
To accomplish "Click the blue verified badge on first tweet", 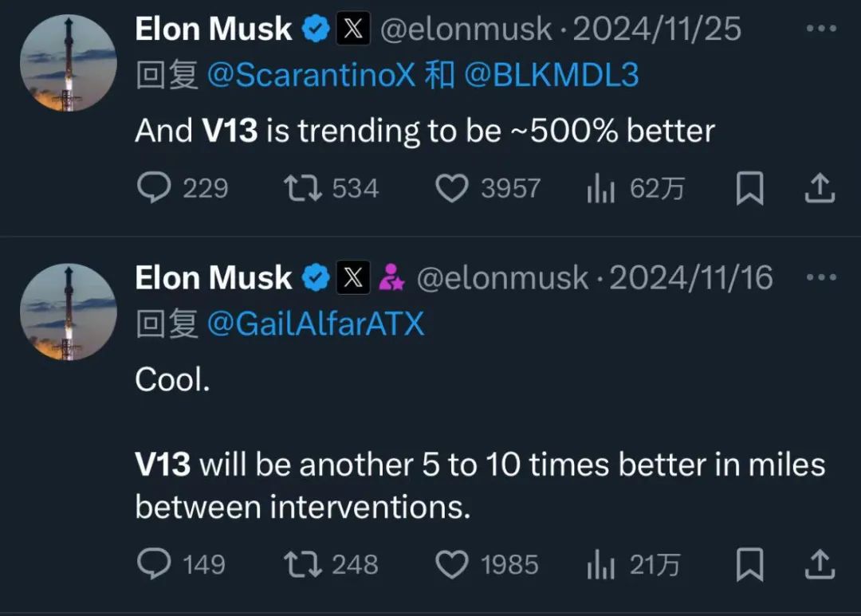I will 316,29.
